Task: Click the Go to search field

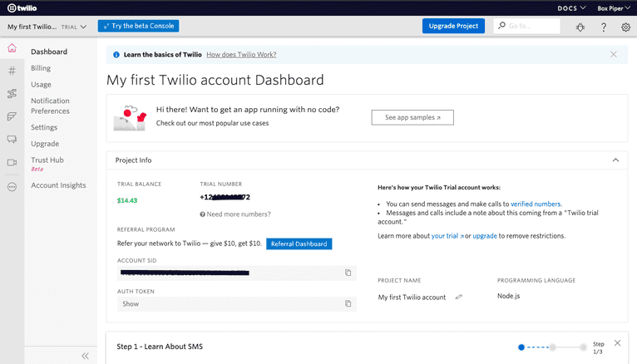Action: tap(532, 26)
